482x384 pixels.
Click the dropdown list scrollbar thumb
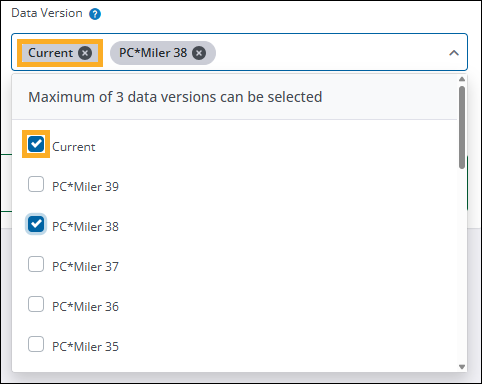click(x=462, y=127)
